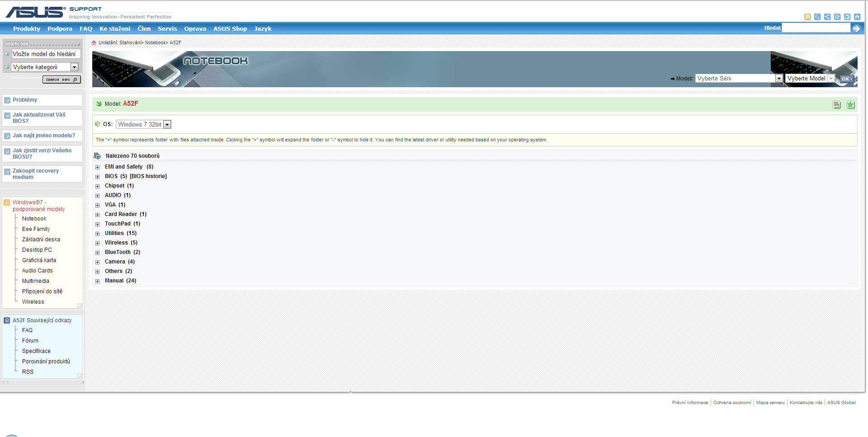This screenshot has height=437, width=868.
Task: Click the OK button next to Vyberte Model
Action: point(847,79)
